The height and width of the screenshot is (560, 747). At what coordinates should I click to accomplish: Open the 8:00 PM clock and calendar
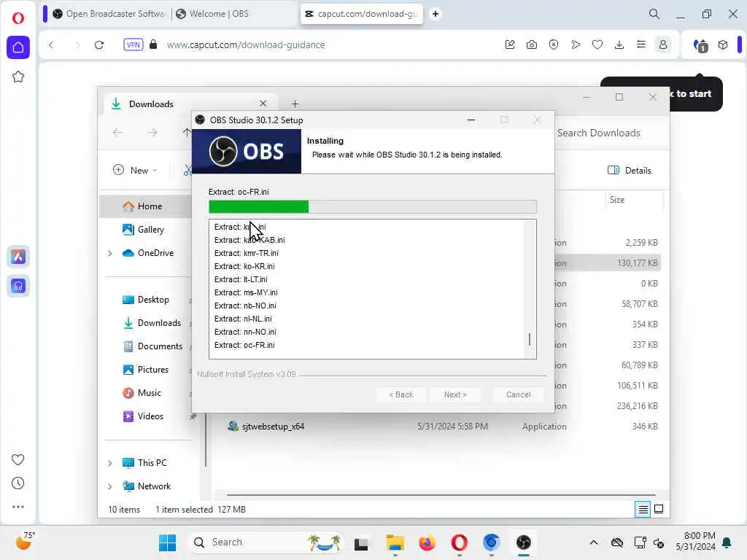point(695,542)
